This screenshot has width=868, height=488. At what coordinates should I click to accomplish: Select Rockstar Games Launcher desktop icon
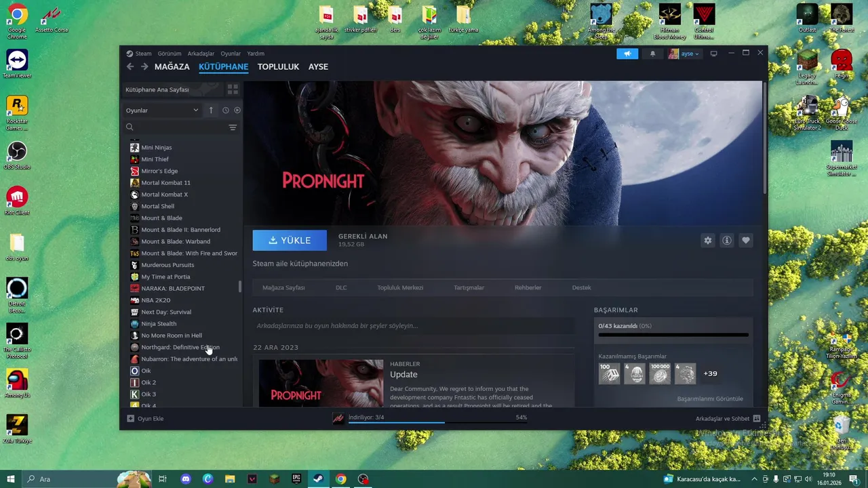point(17,113)
